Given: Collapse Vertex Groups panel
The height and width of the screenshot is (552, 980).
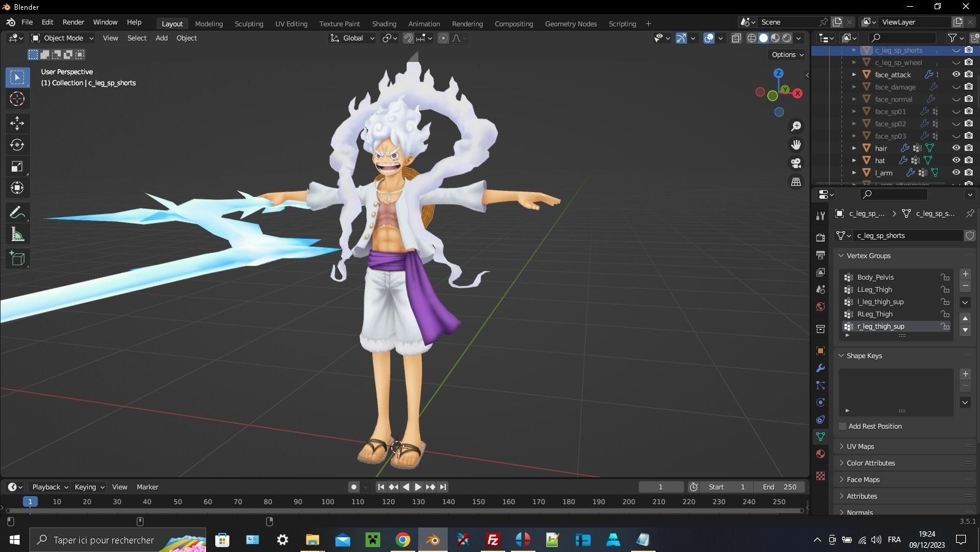Looking at the screenshot, I should (868, 256).
